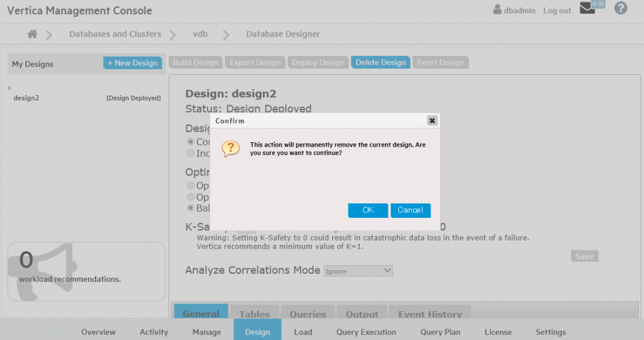This screenshot has width=644, height=340.
Task: Open help via question mark icon
Action: click(621, 9)
